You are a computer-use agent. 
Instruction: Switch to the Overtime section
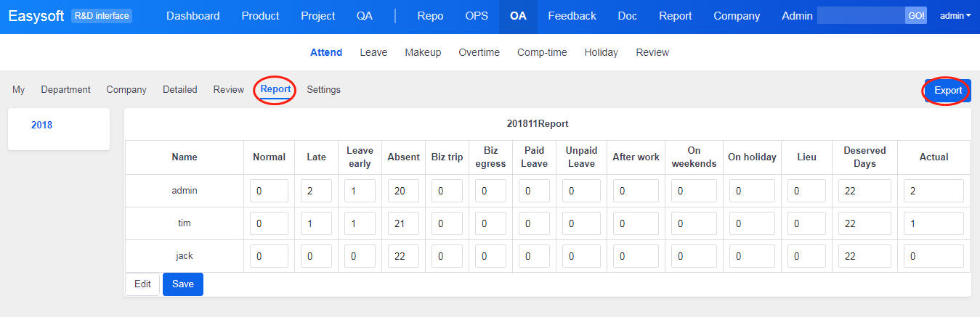click(x=479, y=52)
